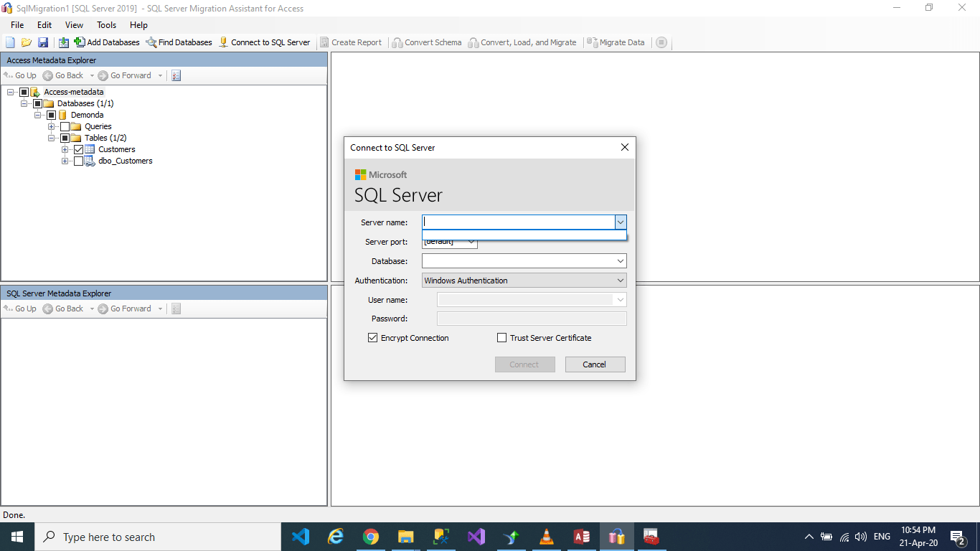Toggle the Demonda checkbox
This screenshot has width=980, height=551.
[x=51, y=115]
